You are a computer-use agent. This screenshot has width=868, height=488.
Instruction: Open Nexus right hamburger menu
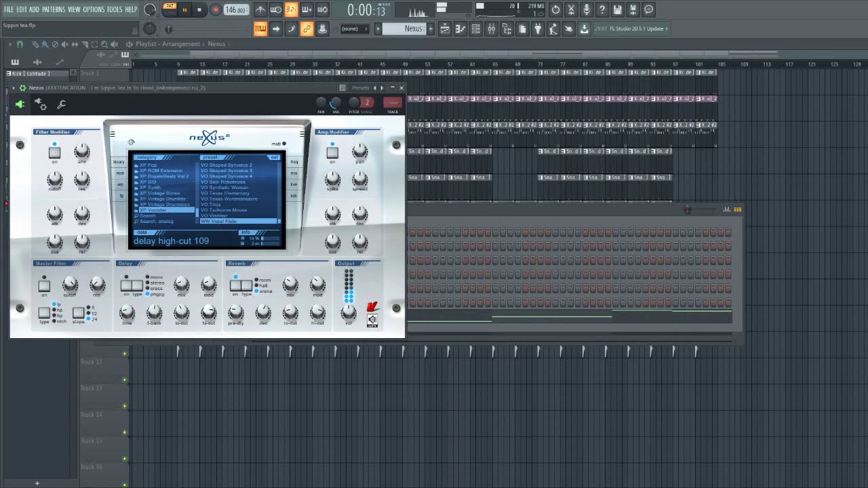[x=302, y=134]
